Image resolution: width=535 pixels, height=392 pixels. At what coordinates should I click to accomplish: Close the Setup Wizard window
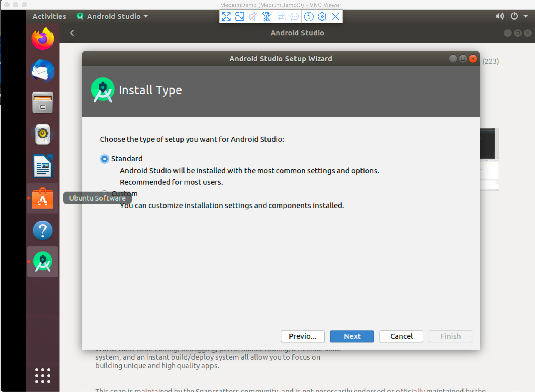pos(473,59)
